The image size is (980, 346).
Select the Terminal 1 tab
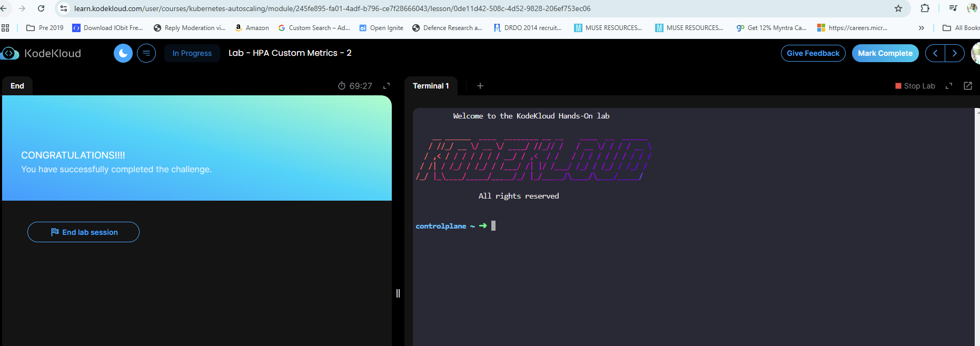(431, 86)
